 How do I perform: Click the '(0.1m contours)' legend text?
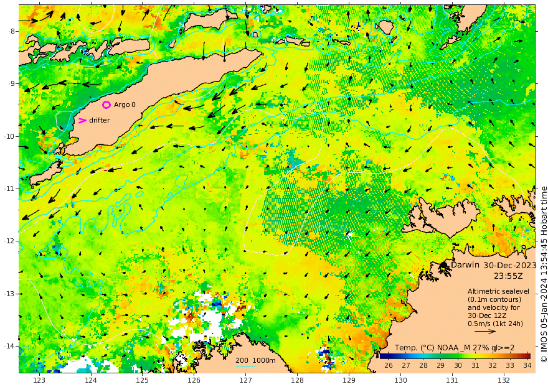click(494, 299)
